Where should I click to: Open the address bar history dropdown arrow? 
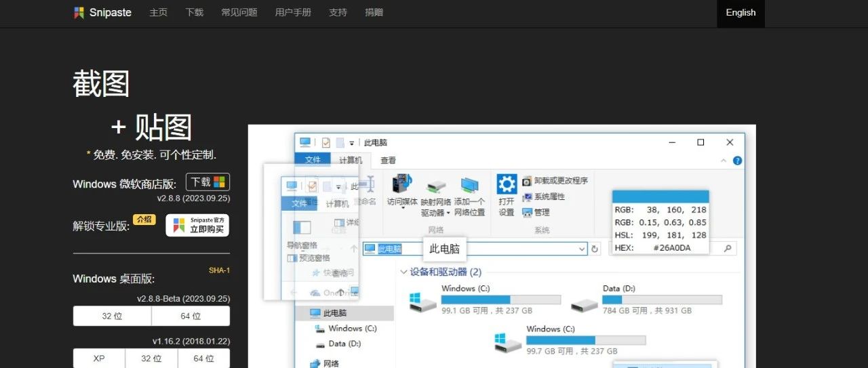pyautogui.click(x=581, y=249)
